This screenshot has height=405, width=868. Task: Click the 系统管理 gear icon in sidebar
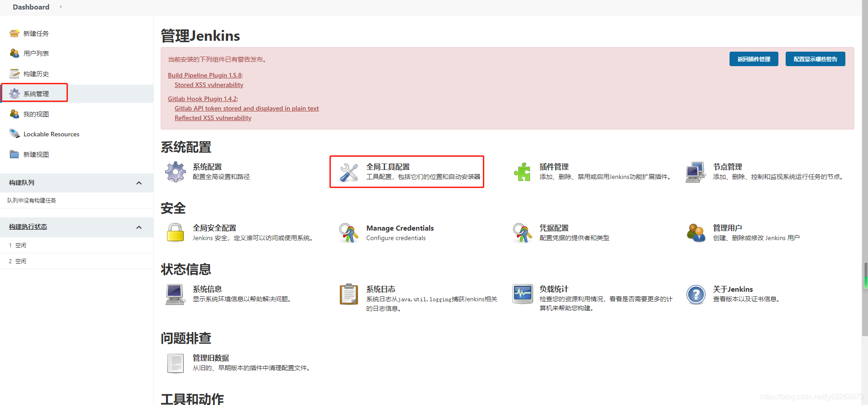click(14, 93)
